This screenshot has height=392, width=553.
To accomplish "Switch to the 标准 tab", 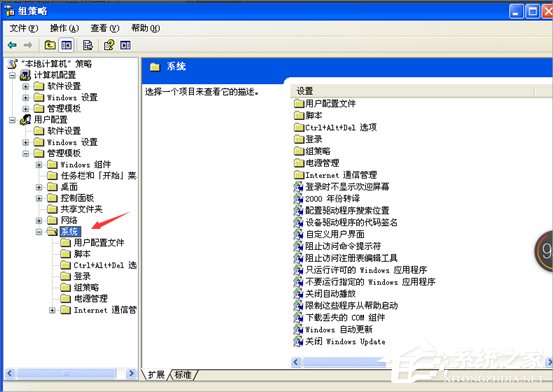I will click(183, 375).
